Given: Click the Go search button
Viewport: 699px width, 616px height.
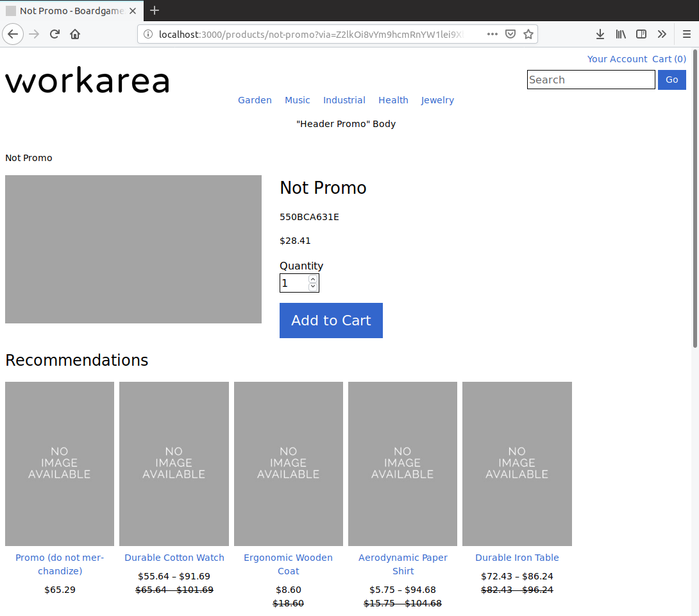Looking at the screenshot, I should 672,80.
